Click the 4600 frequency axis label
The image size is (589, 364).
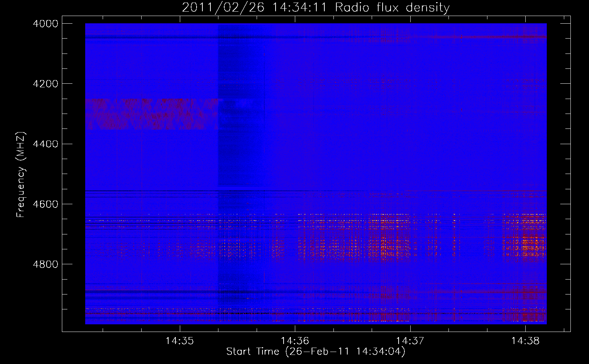(46, 204)
